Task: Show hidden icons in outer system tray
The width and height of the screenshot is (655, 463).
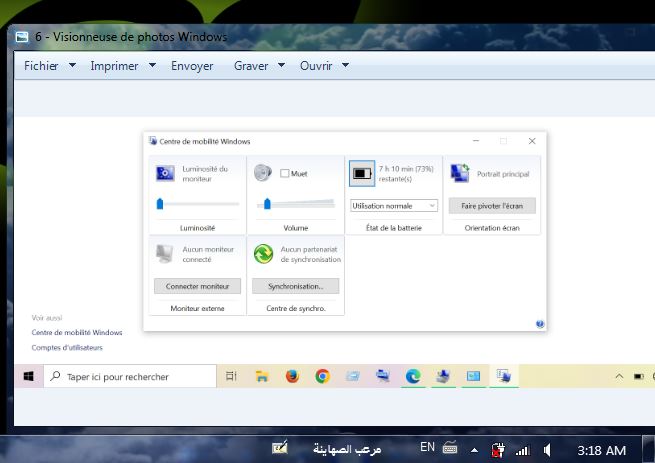Action: tap(474, 450)
